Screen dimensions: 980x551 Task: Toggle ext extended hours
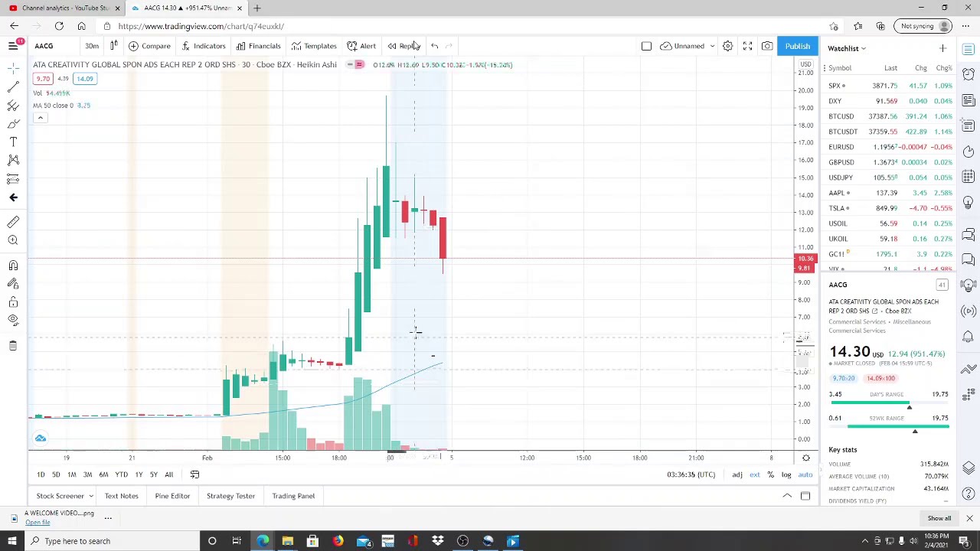point(754,474)
